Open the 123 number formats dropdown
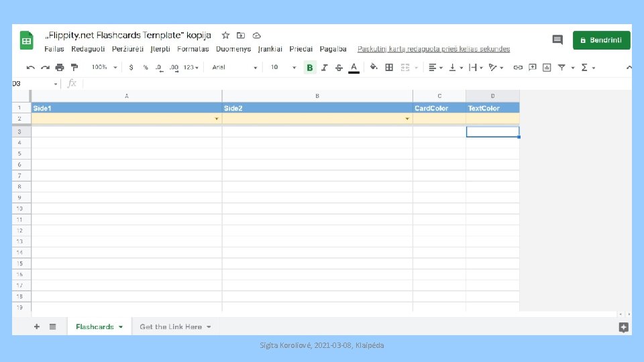This screenshot has width=644, height=362. pos(191,67)
